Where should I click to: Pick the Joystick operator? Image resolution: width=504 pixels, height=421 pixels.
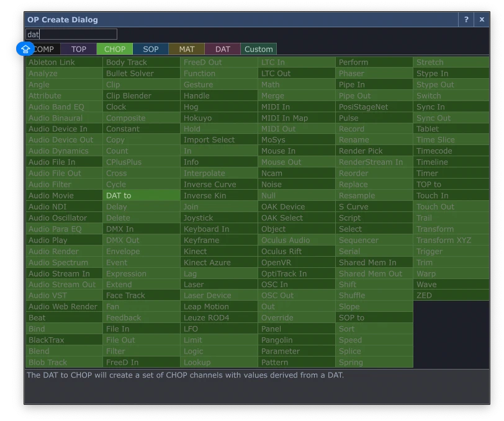point(219,218)
